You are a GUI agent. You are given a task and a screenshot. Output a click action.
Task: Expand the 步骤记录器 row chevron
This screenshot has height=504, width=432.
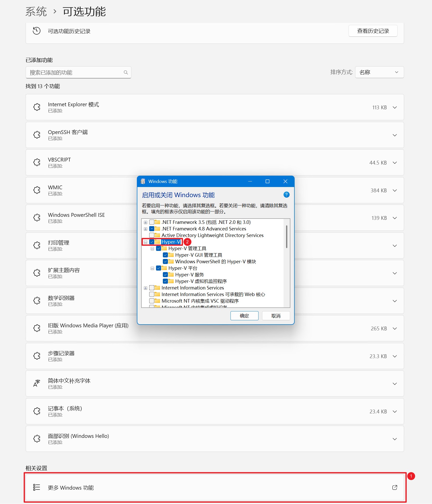tap(395, 356)
